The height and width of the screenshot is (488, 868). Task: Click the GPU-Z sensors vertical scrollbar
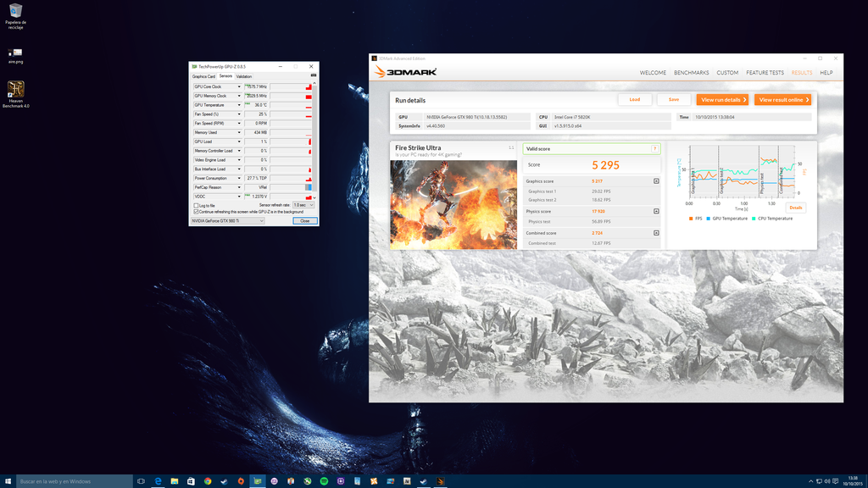tap(315, 141)
